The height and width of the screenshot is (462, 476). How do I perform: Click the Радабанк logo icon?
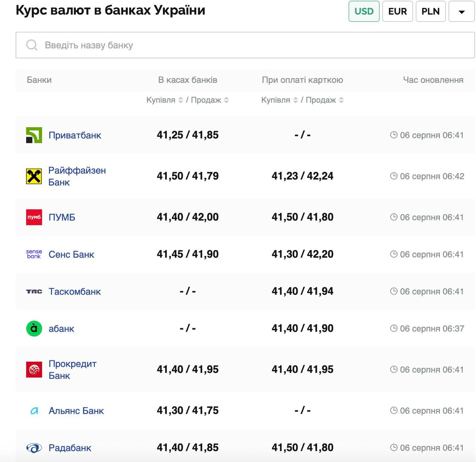click(x=34, y=448)
